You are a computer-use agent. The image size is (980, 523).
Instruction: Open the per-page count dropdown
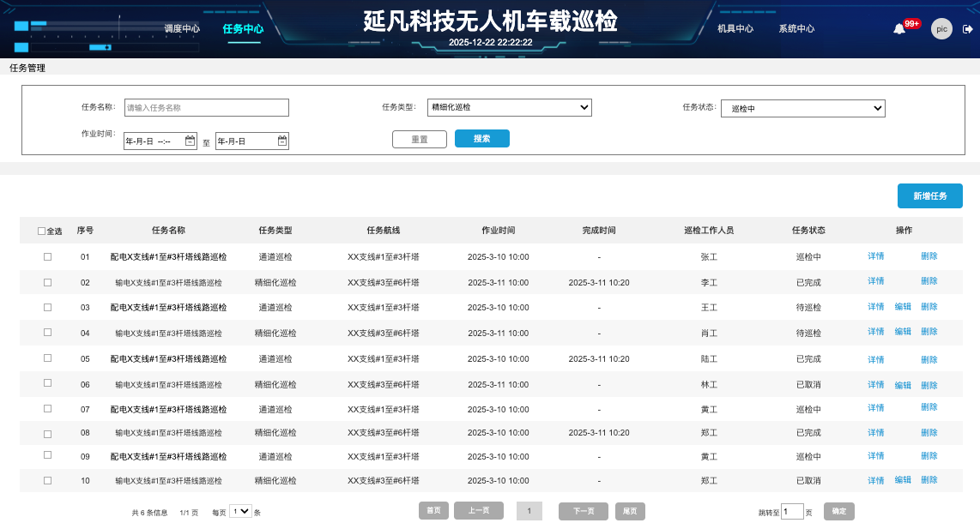coord(240,511)
